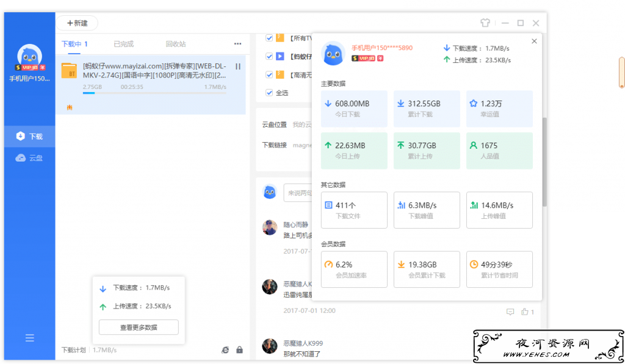
Task: Click the orange side widget at screen edge
Action: pyautogui.click(x=621, y=73)
